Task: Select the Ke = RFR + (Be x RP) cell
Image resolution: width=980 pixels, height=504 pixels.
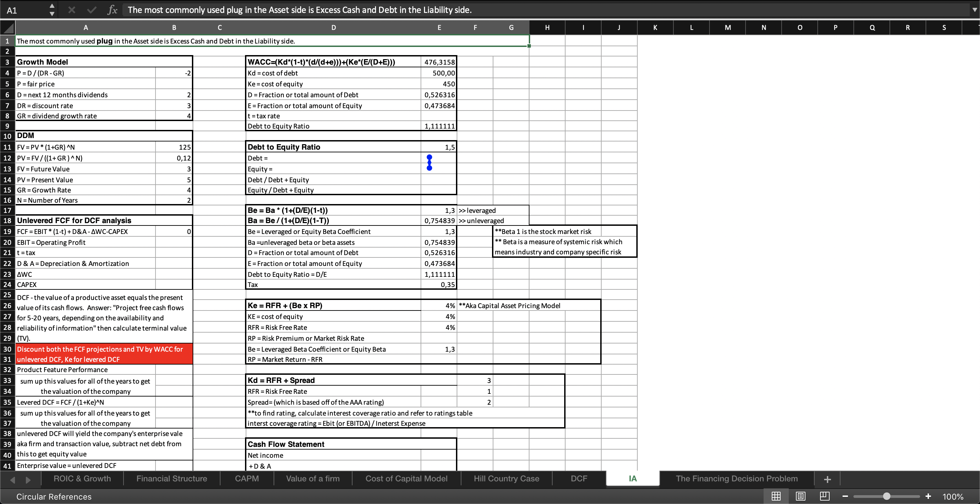Action: (x=333, y=306)
